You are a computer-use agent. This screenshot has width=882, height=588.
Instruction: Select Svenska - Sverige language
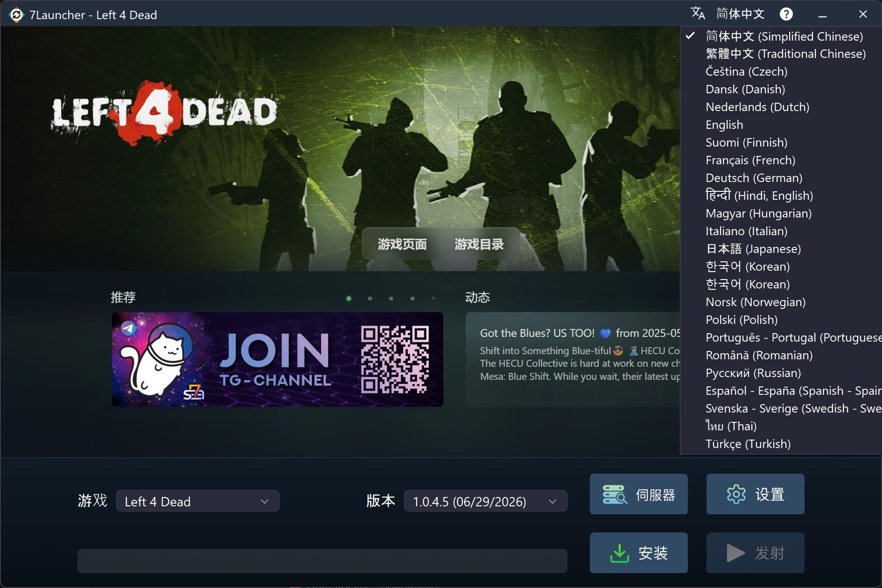(x=781, y=409)
